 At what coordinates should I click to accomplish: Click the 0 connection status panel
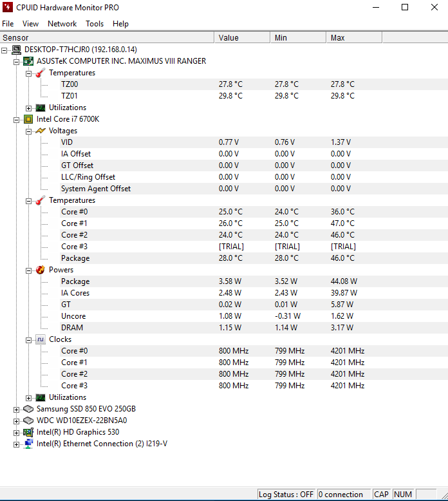(x=344, y=495)
